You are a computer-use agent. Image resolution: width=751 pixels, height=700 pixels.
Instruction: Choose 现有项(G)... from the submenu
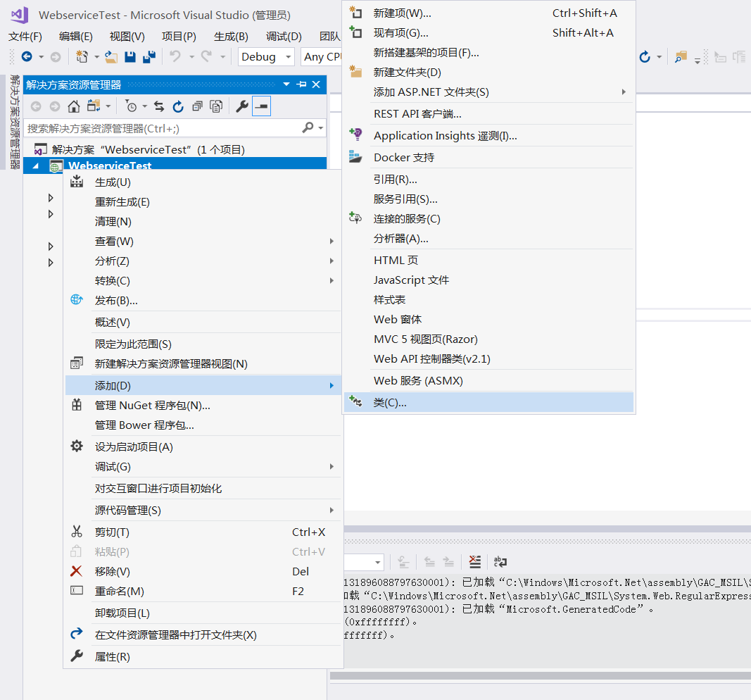coord(488,32)
